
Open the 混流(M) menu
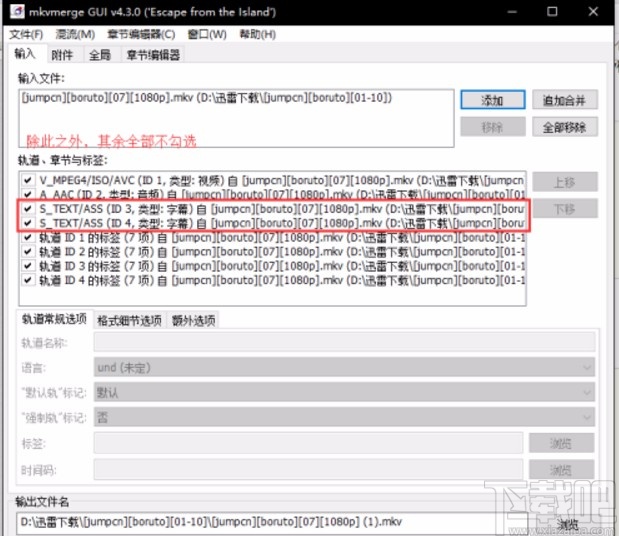click(x=75, y=35)
